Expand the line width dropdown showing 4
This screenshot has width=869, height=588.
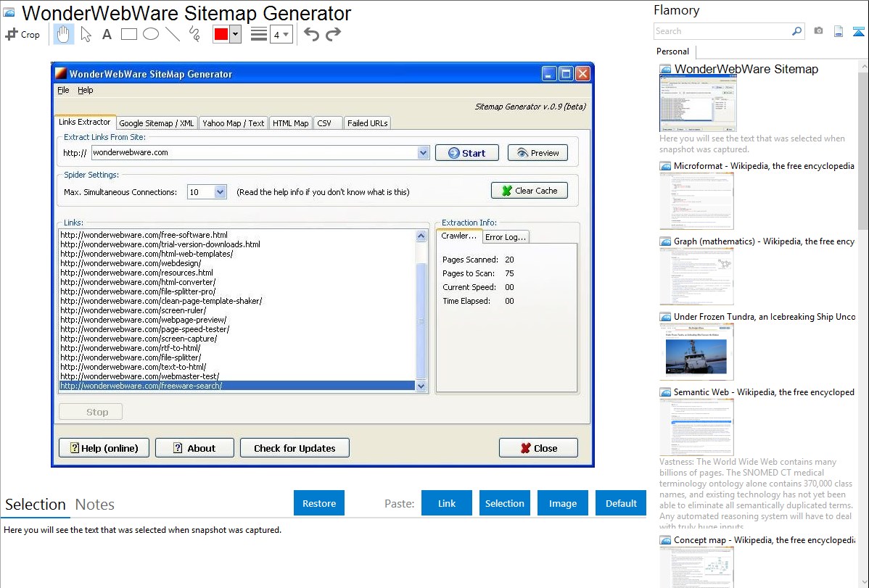281,34
